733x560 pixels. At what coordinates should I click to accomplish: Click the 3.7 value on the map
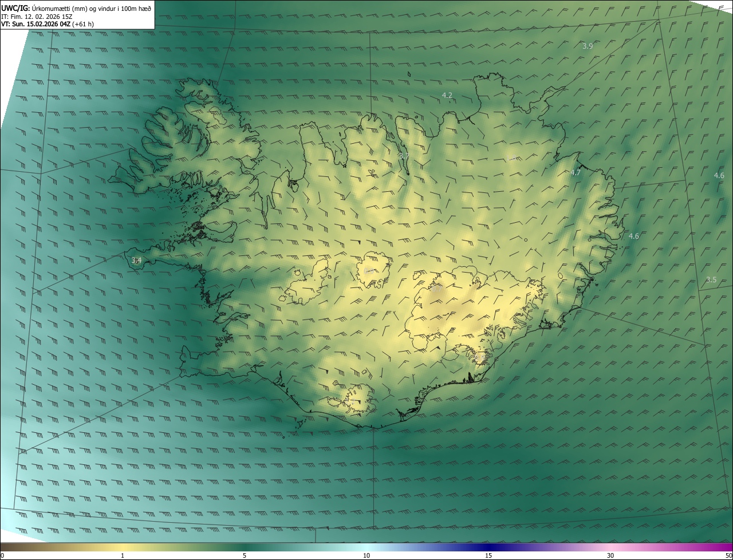(x=404, y=156)
